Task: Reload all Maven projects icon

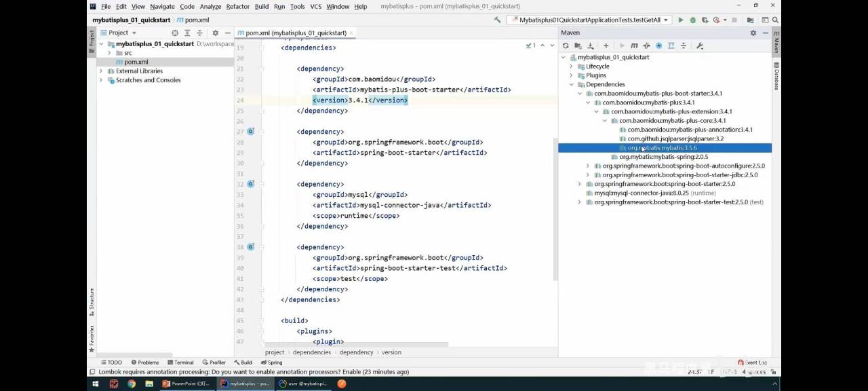Action: tap(566, 45)
